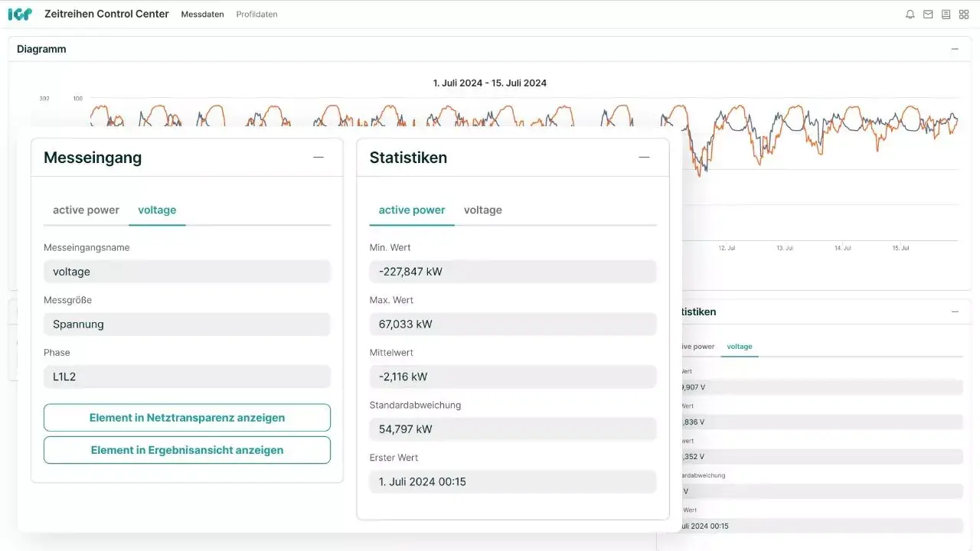Click the Messgröße field showing Spannung
Image resolution: width=980 pixels, height=551 pixels.
tap(187, 324)
